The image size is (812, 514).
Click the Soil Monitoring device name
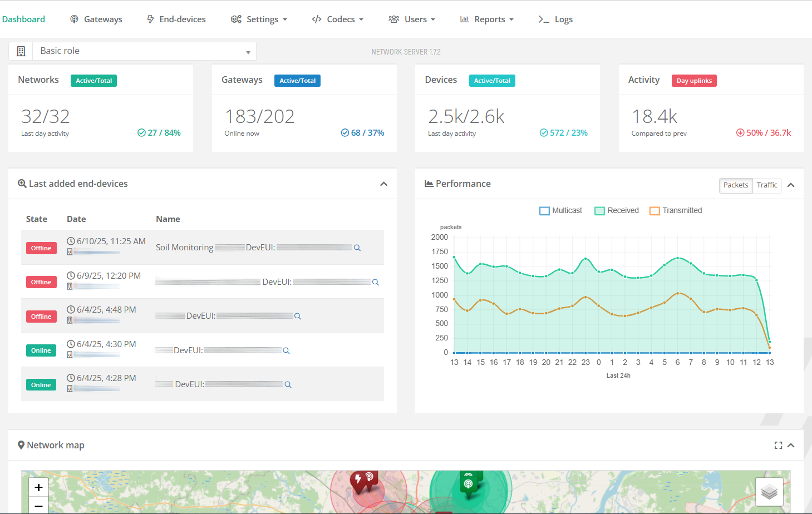(184, 248)
